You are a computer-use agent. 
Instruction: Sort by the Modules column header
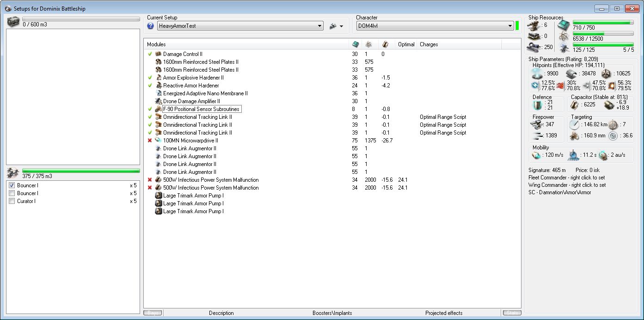coord(246,44)
